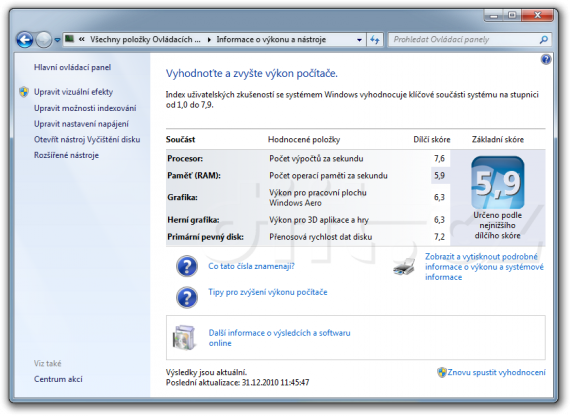Open 'Hlavní ovládací panel' link
The image size is (570, 416).
(x=72, y=67)
